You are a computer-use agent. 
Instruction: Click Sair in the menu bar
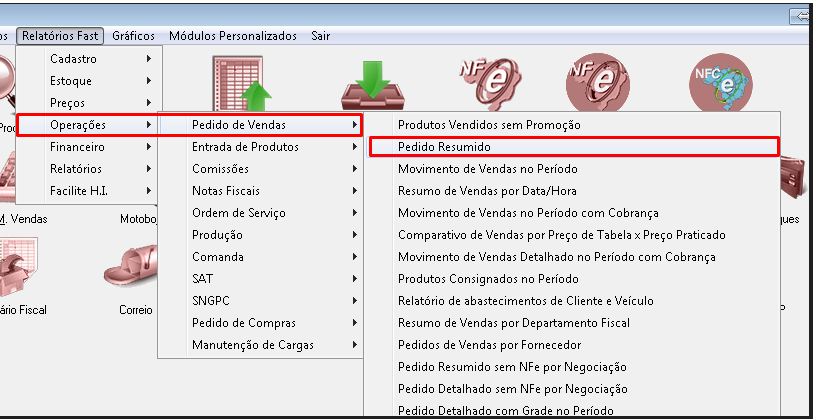[321, 35]
